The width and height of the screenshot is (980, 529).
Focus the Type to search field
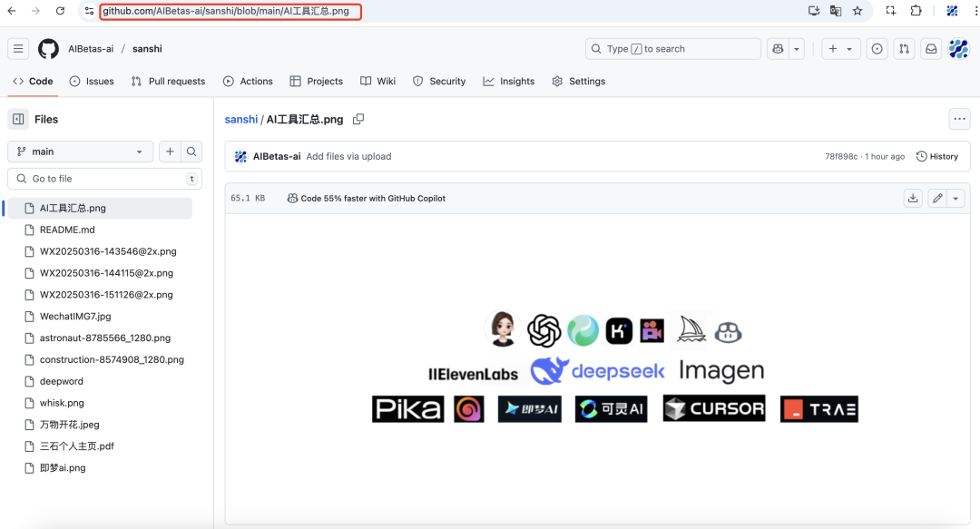point(673,49)
